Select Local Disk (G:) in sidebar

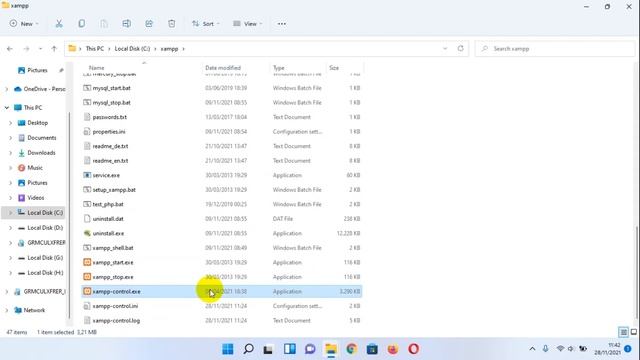pyautogui.click(x=45, y=258)
